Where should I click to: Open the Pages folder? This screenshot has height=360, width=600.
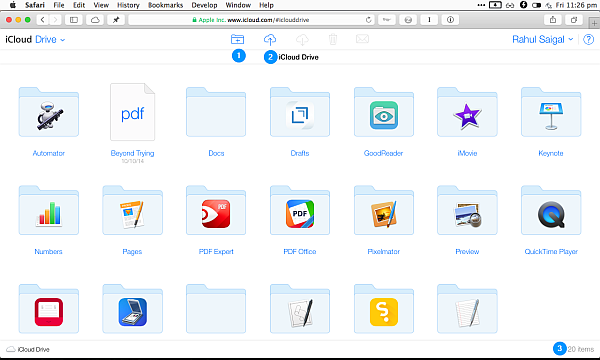[x=132, y=210]
